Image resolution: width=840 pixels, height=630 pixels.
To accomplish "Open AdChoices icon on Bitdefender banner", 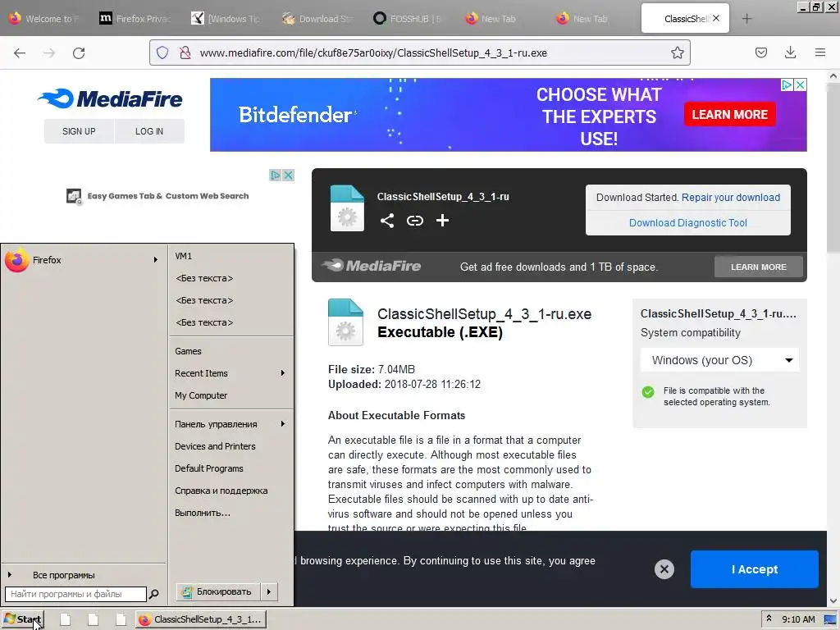I will click(787, 84).
